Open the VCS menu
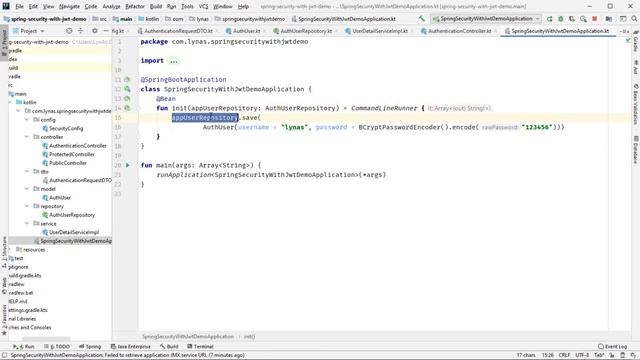Image resolution: width=640 pixels, height=360 pixels. [x=203, y=7]
